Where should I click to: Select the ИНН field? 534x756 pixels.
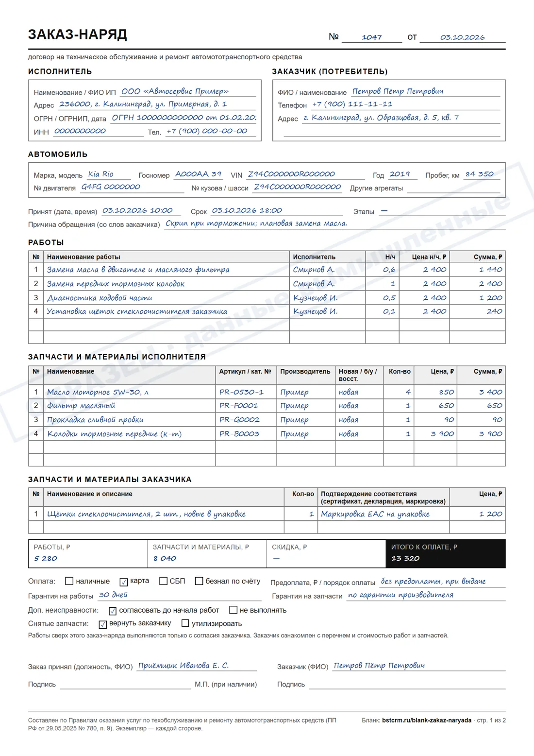coord(99,131)
